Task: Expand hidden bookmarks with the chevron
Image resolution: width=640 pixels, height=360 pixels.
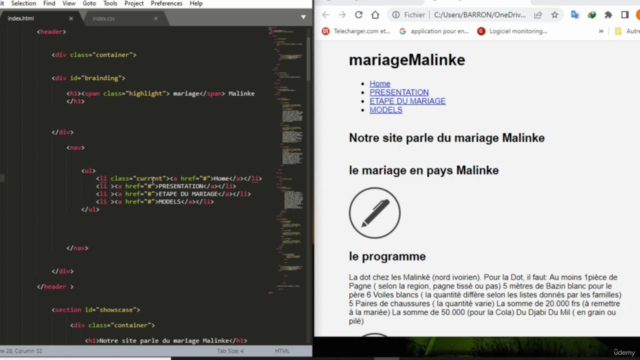Action: tap(601, 31)
